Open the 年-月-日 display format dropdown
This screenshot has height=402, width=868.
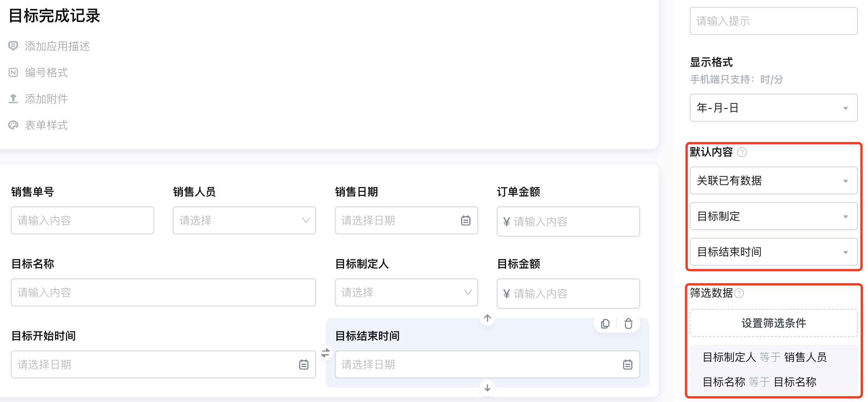pos(773,108)
